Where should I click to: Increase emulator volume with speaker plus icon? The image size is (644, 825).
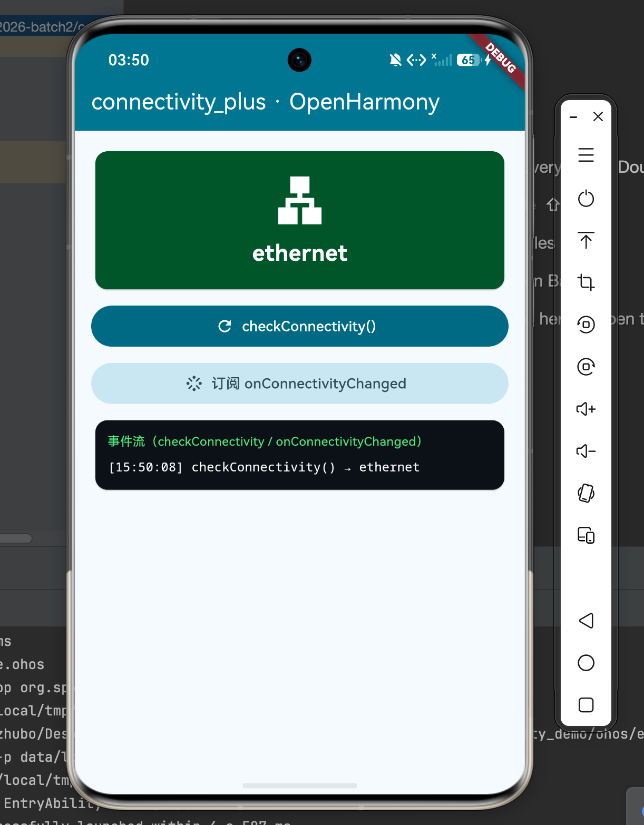[x=586, y=409]
